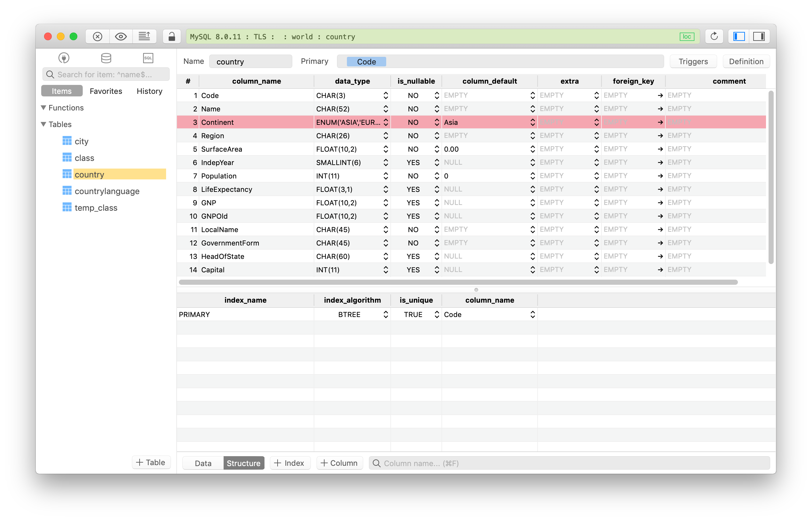
Task: Open the Triggers panel tab
Action: [693, 61]
